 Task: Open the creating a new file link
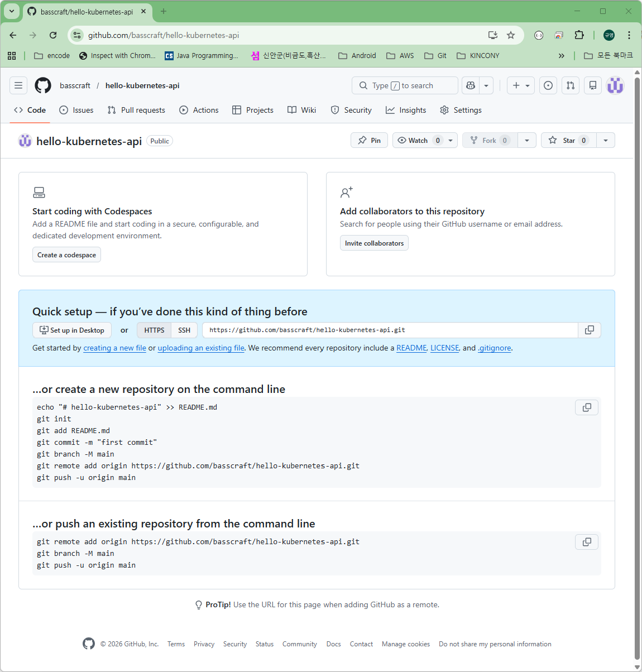[x=114, y=348]
